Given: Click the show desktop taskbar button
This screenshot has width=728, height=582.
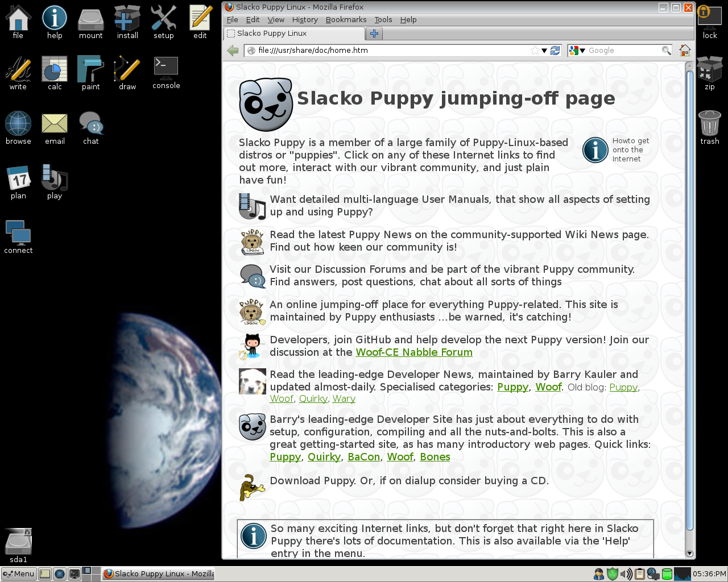Looking at the screenshot, I should point(45,574).
